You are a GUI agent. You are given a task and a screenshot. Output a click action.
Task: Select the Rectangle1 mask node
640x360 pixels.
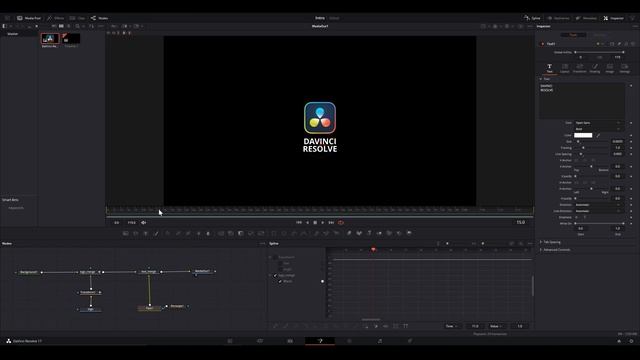(177, 306)
